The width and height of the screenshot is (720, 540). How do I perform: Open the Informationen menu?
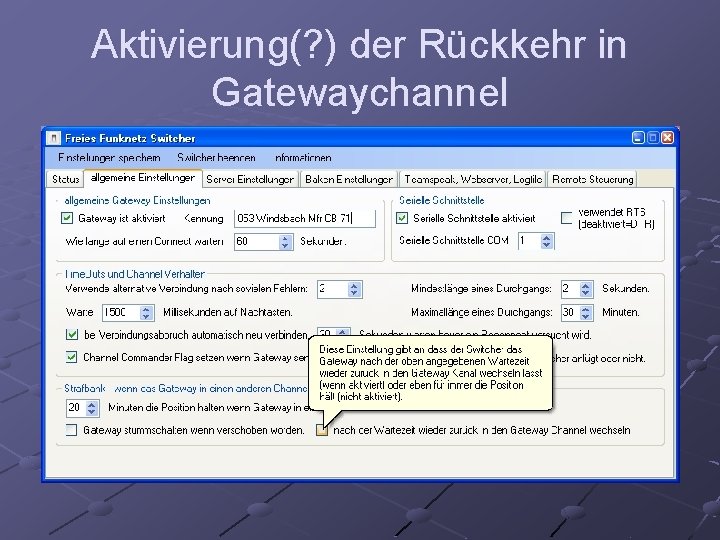(x=303, y=158)
